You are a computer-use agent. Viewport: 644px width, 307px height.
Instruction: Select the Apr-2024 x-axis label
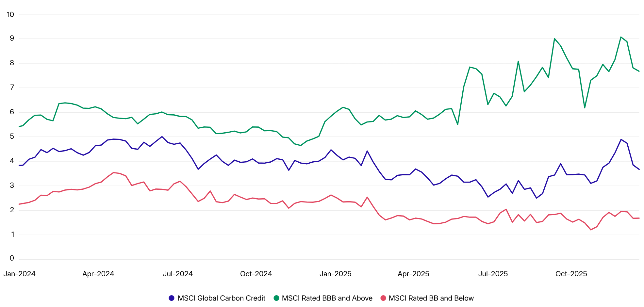coord(98,274)
